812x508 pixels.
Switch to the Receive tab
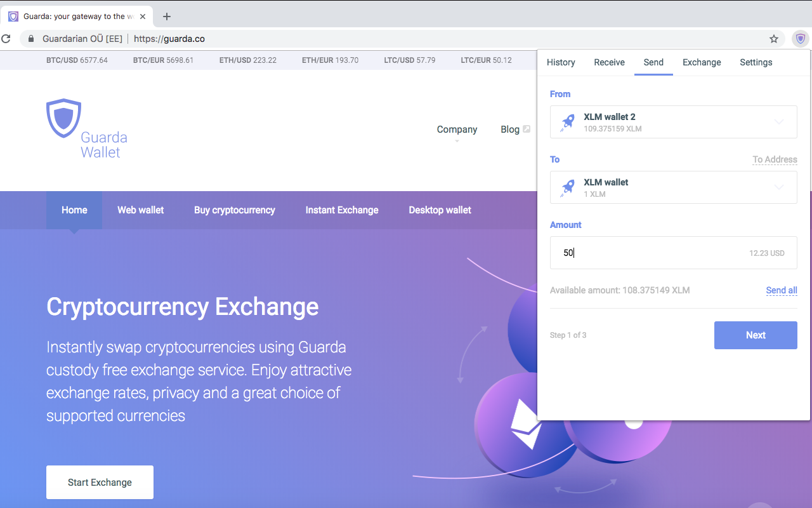click(609, 62)
